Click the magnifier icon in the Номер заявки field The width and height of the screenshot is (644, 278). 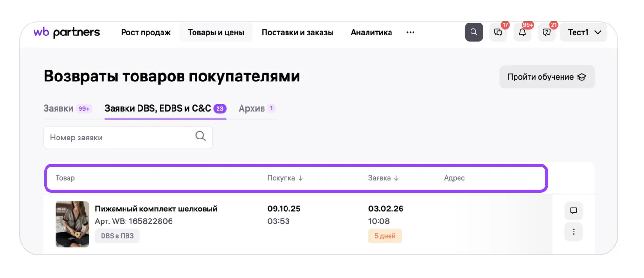201,137
